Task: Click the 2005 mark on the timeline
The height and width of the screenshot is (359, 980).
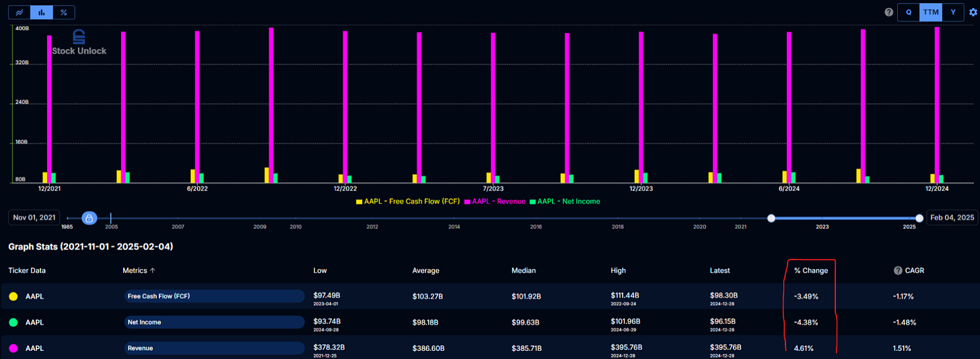Action: pos(111,227)
